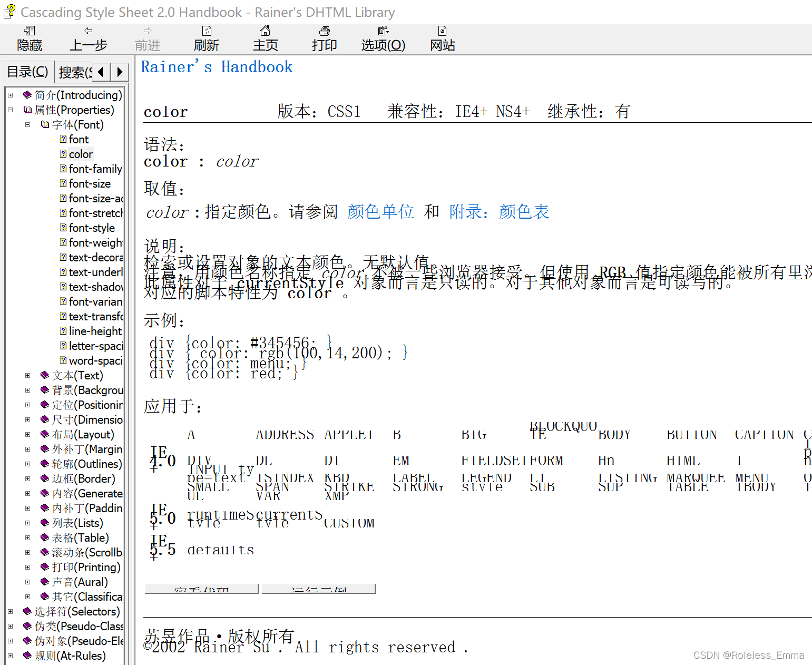812x665 pixels.
Task: Refresh the page with 刷新 button
Action: point(207,39)
